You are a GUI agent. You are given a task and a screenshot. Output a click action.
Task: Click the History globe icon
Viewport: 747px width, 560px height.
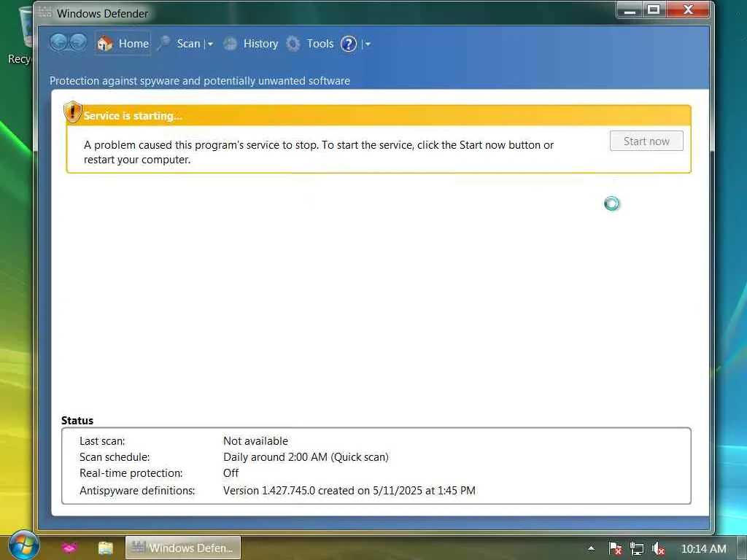tap(230, 44)
